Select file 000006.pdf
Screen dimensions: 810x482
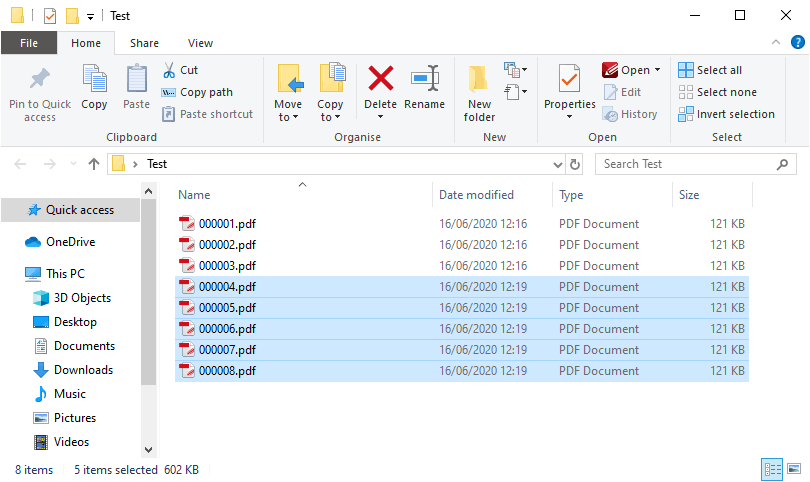pos(462,329)
